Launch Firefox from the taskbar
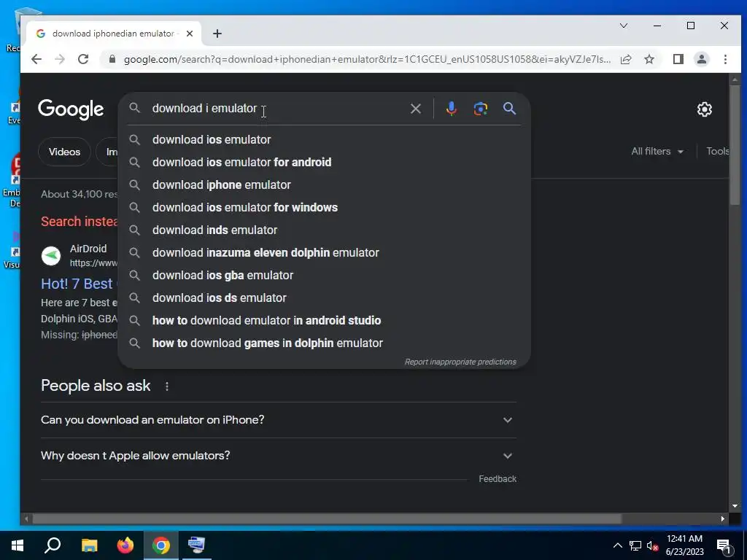Screen dimensions: 747x560 pyautogui.click(x=125, y=545)
